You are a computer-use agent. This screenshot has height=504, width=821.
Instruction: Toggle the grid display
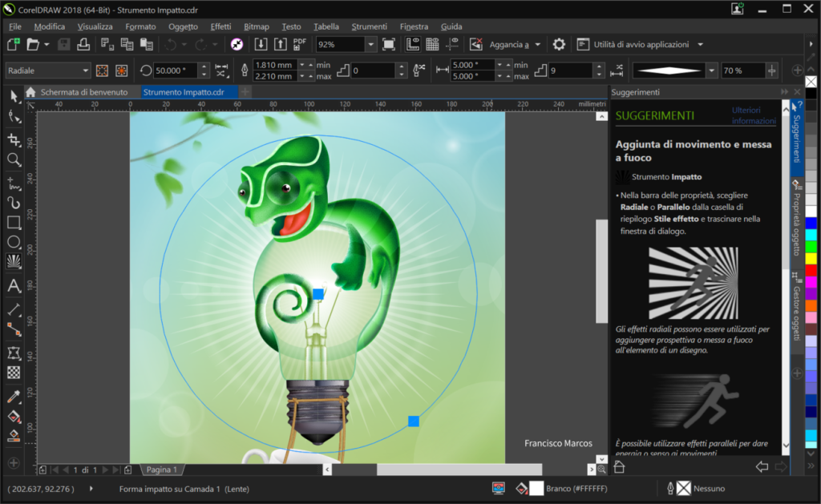[x=433, y=44]
